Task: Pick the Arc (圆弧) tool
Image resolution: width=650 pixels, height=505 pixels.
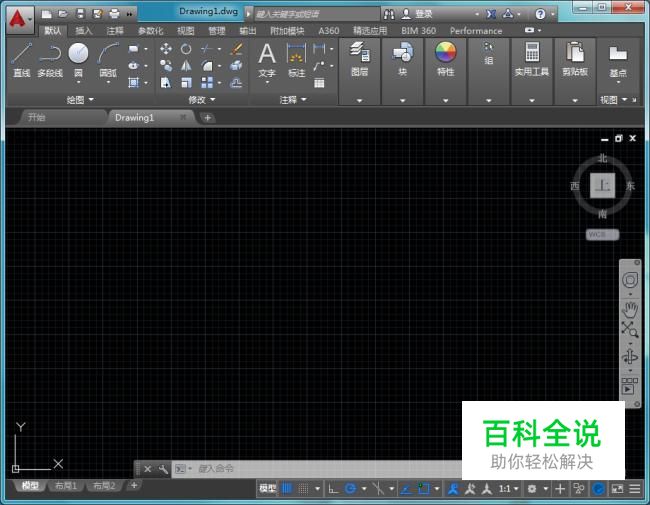Action: coord(107,54)
